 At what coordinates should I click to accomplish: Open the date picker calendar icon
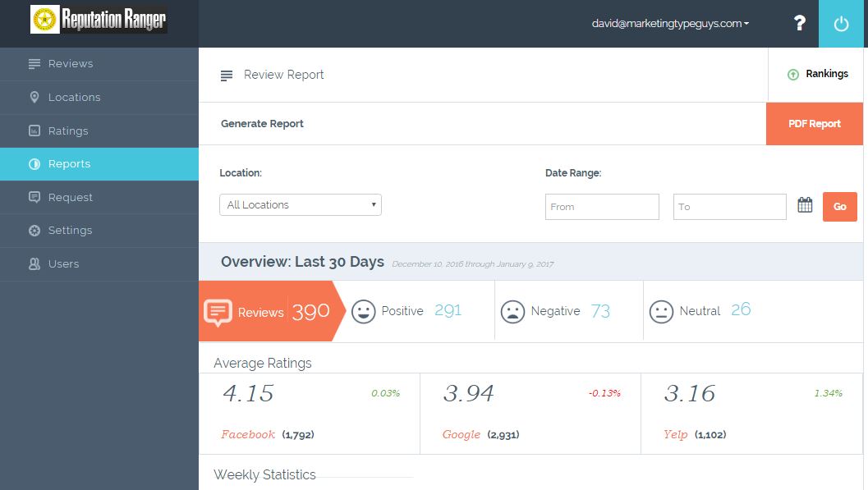[x=805, y=205]
